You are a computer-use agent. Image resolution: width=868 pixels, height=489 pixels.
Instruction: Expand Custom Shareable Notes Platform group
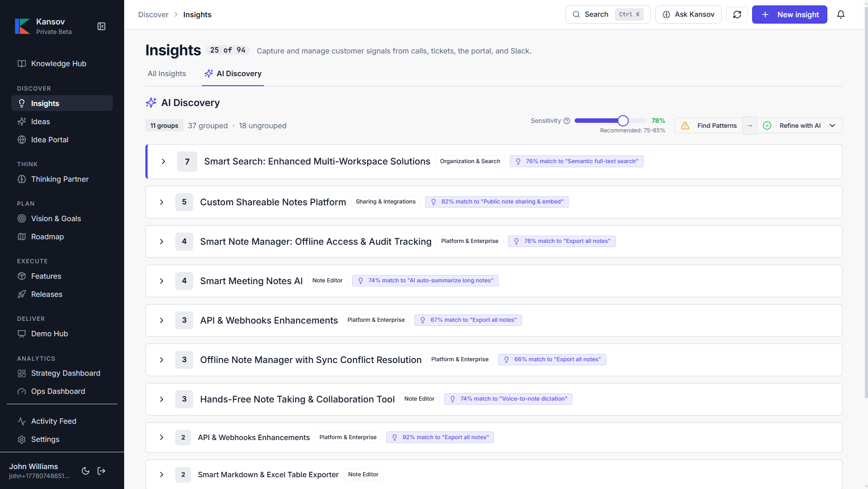click(x=162, y=202)
